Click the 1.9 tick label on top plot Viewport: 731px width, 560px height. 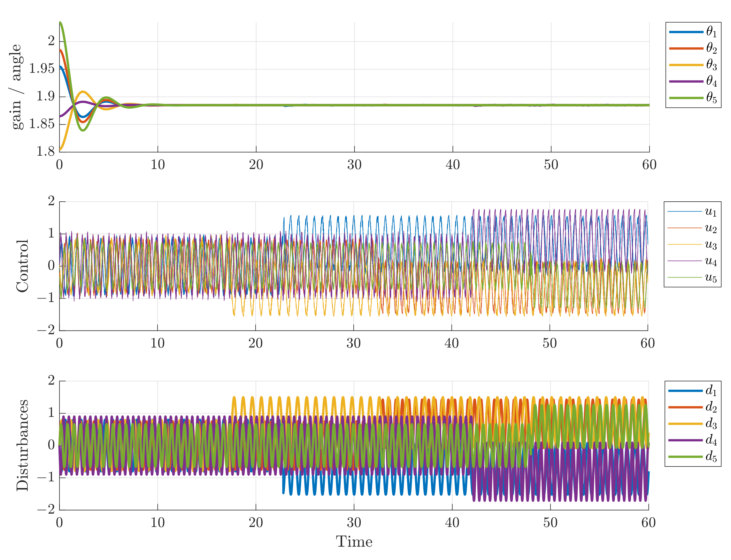pos(45,96)
